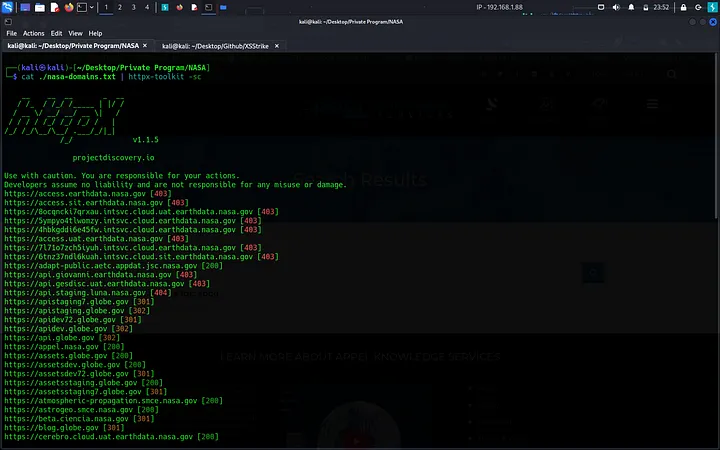Focus the running Firefox window in the taskbar

click(x=180, y=7)
